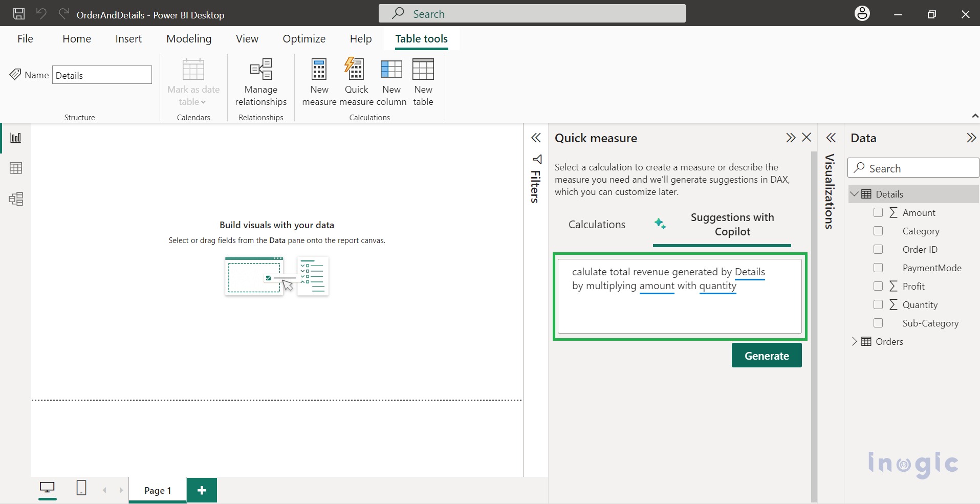Click the Data pane Search field
The image size is (980, 504).
click(913, 168)
